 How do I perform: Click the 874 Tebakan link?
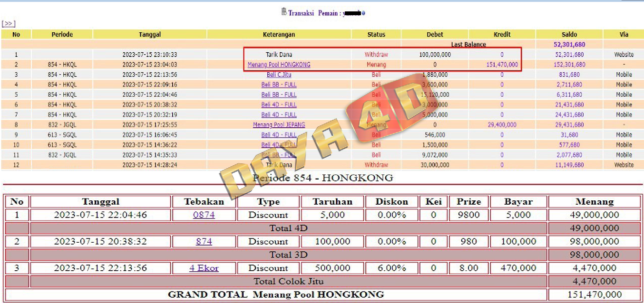(x=204, y=241)
